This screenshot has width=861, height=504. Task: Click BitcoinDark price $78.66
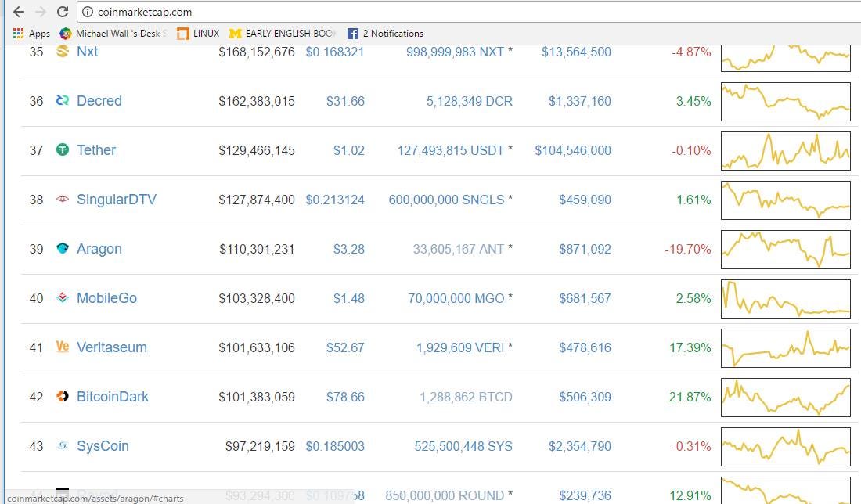click(345, 397)
